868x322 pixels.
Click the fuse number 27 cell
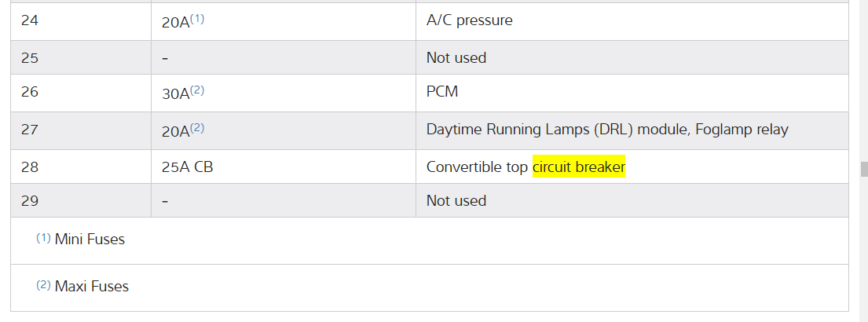pos(30,130)
